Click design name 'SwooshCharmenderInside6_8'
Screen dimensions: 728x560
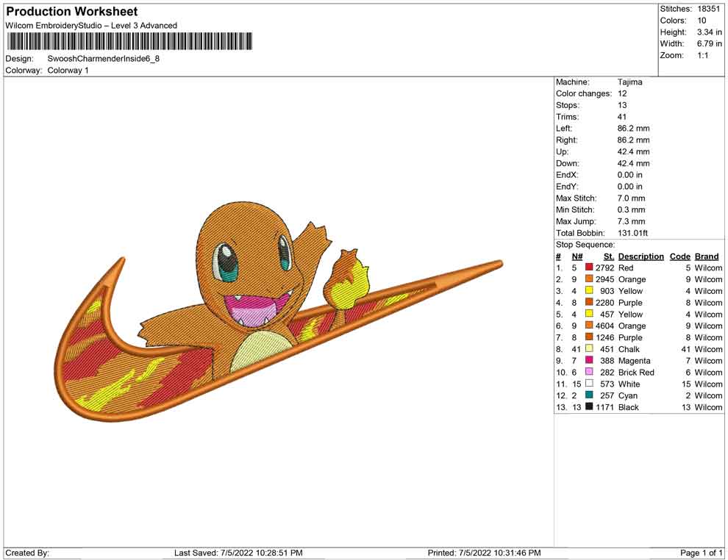(x=104, y=59)
